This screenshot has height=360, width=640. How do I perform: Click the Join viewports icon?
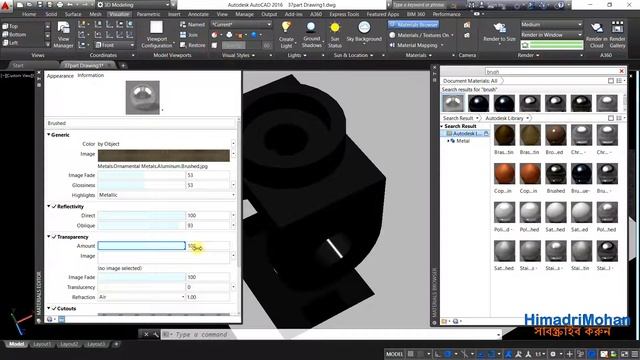coord(183,35)
